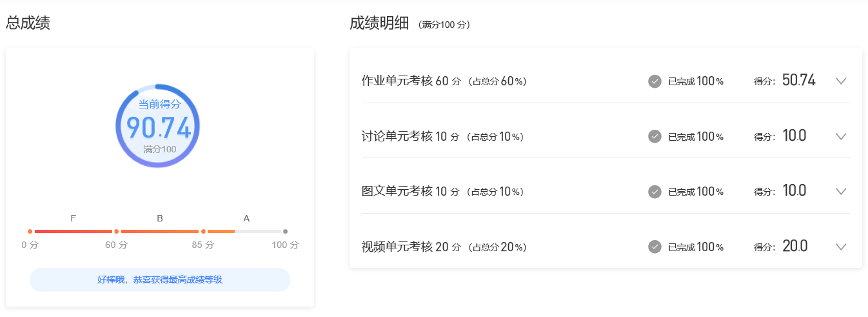The image size is (868, 317).
Task: Select the 作业单元考核 60 分 row title
Action: point(411,81)
